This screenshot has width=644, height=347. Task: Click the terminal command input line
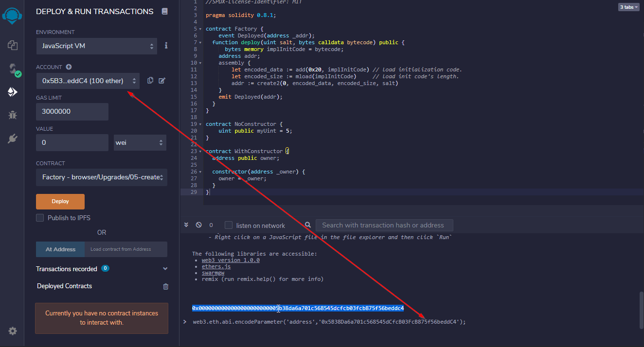[329, 322]
